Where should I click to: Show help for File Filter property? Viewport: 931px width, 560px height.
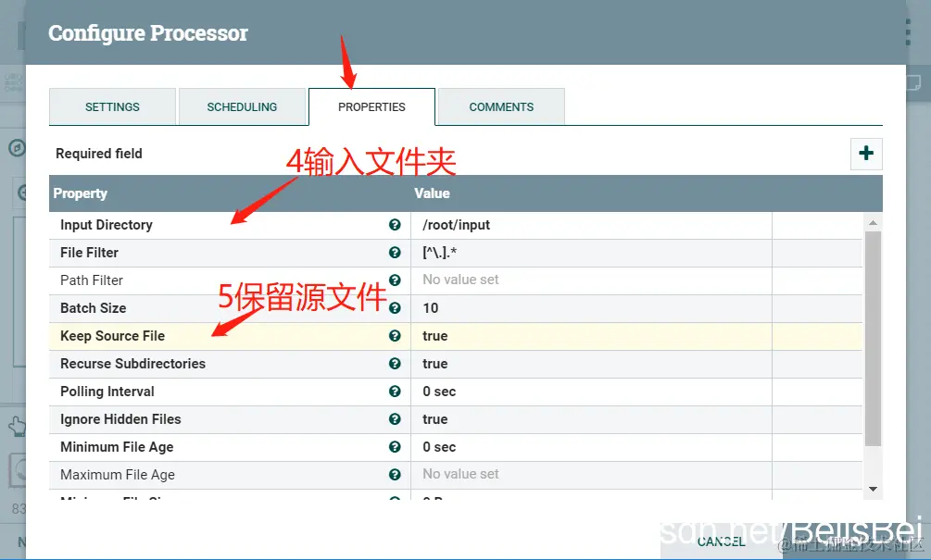(395, 253)
